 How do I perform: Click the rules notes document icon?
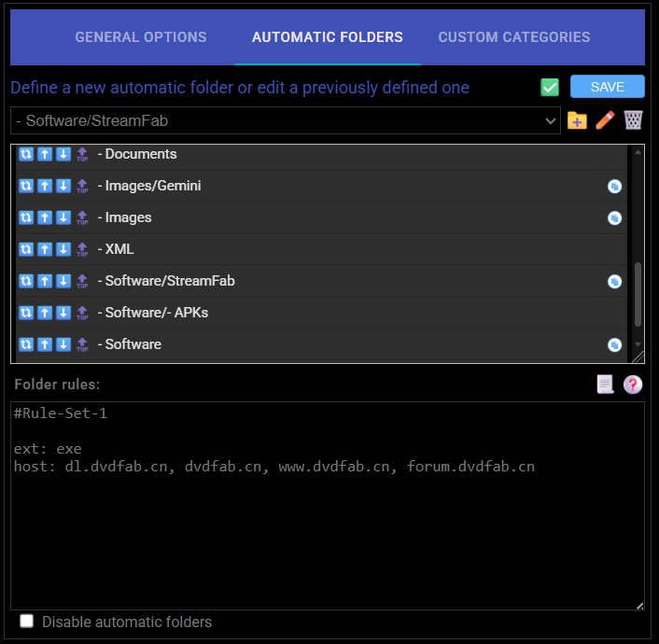pyautogui.click(x=606, y=385)
